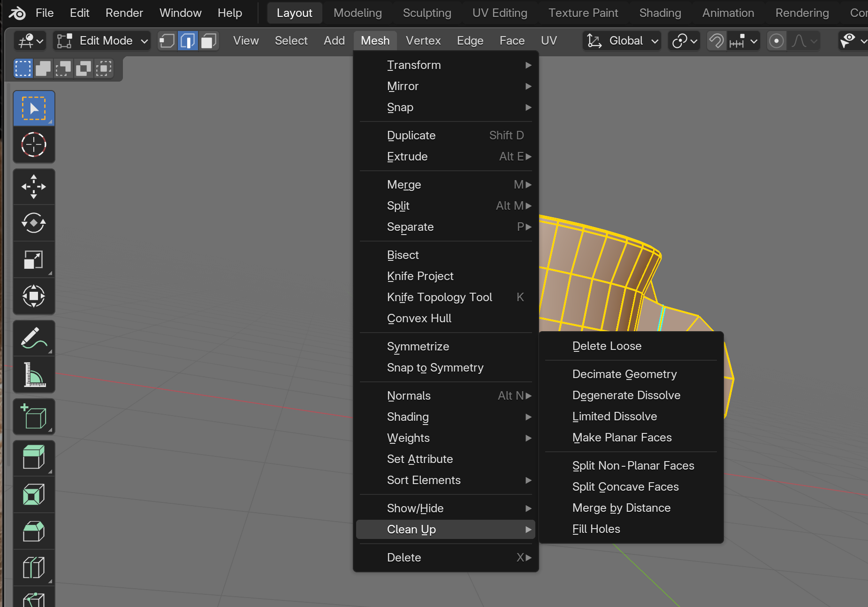Choose Fill Holes
The width and height of the screenshot is (868, 607).
click(631, 529)
